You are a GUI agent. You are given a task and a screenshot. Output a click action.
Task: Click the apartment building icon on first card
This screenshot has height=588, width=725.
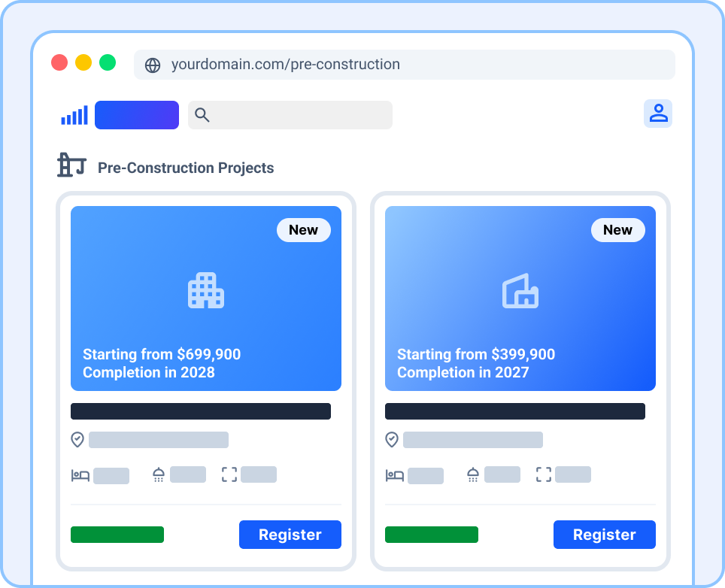click(206, 291)
